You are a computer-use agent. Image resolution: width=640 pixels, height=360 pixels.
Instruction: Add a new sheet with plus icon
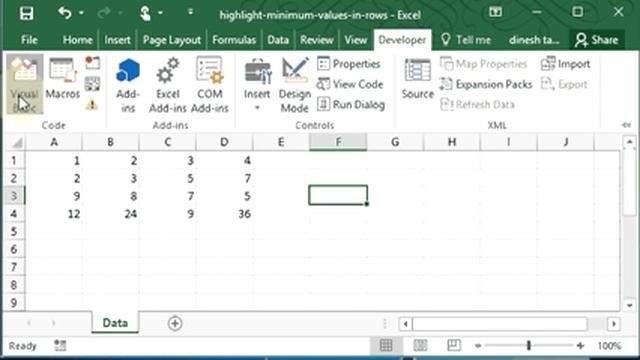coord(175,324)
